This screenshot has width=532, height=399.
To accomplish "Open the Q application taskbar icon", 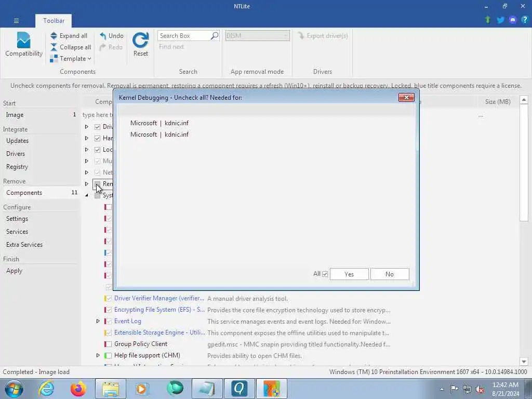I will click(x=239, y=389).
